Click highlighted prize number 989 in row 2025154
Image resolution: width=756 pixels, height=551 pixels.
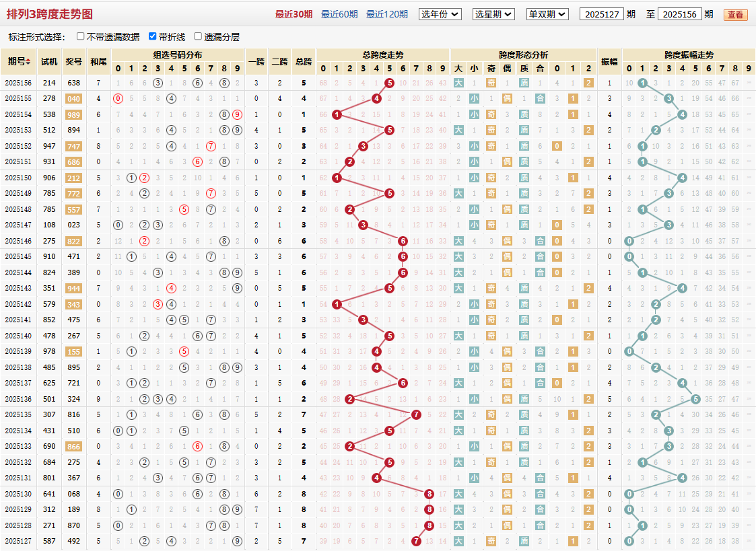74,114
